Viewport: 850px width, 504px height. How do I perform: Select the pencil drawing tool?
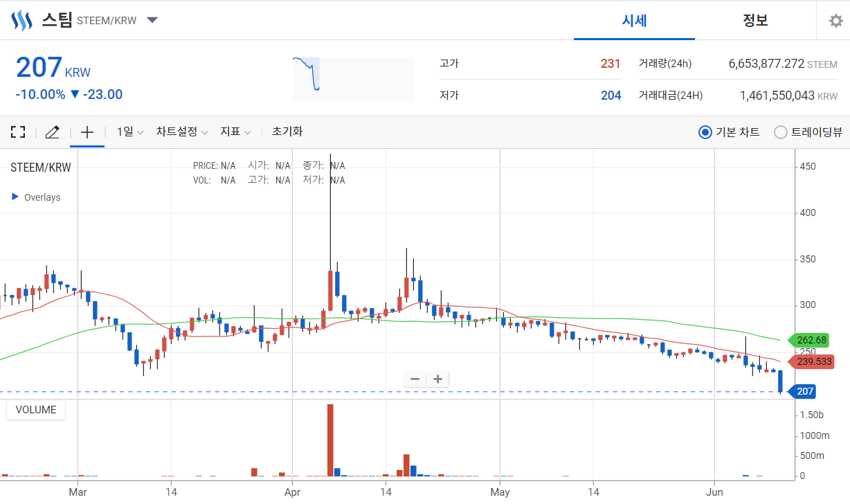(53, 132)
